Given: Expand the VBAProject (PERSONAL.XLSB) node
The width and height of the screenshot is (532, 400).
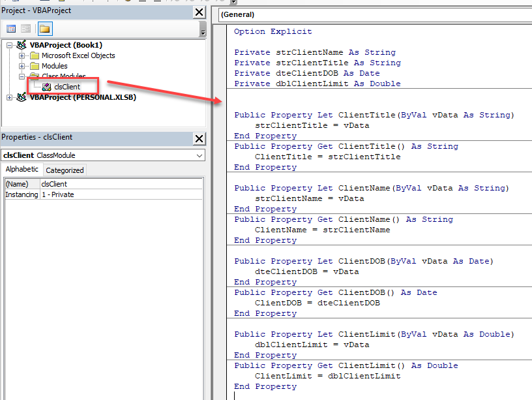Looking at the screenshot, I should click(x=9, y=97).
